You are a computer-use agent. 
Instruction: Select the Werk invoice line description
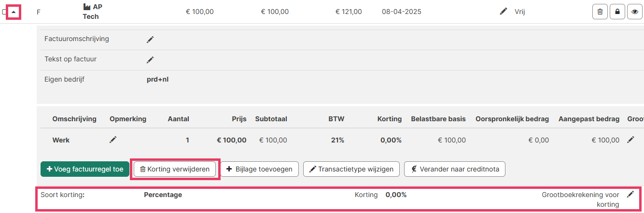click(61, 140)
